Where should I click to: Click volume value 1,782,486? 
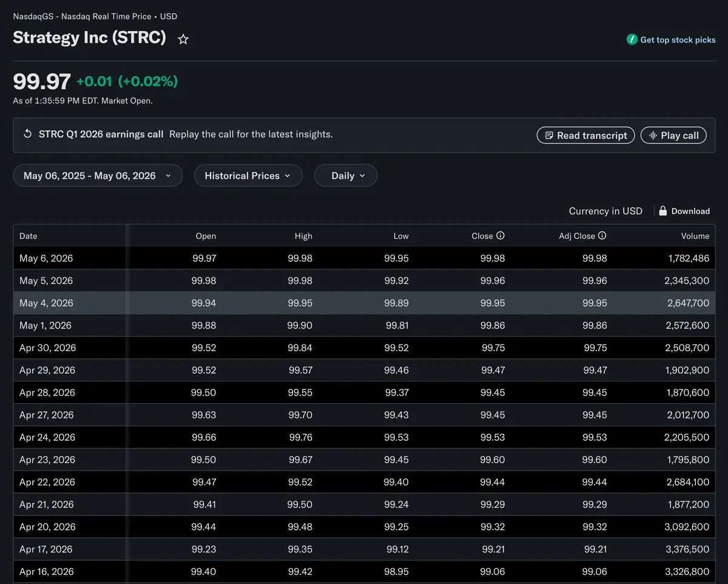click(x=689, y=258)
